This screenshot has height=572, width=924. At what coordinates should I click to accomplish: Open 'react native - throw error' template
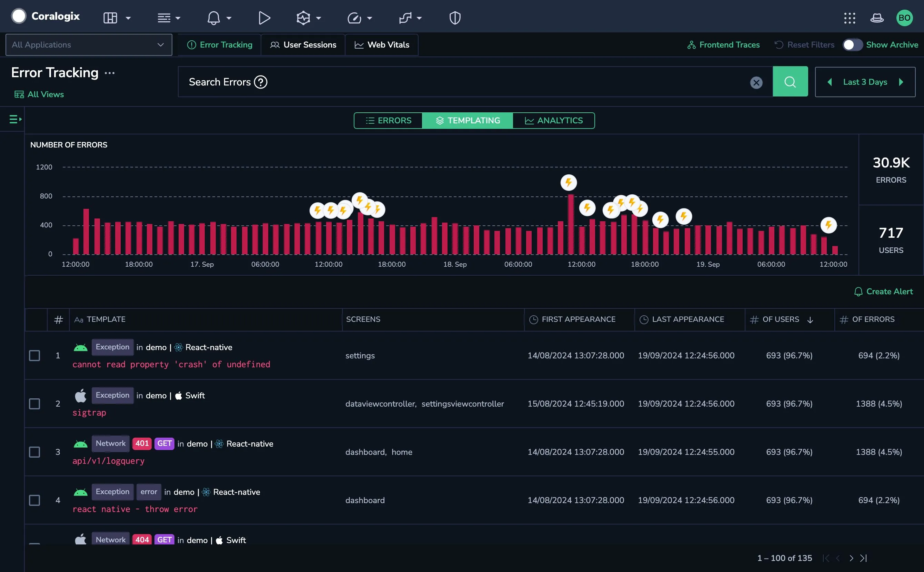[135, 509]
